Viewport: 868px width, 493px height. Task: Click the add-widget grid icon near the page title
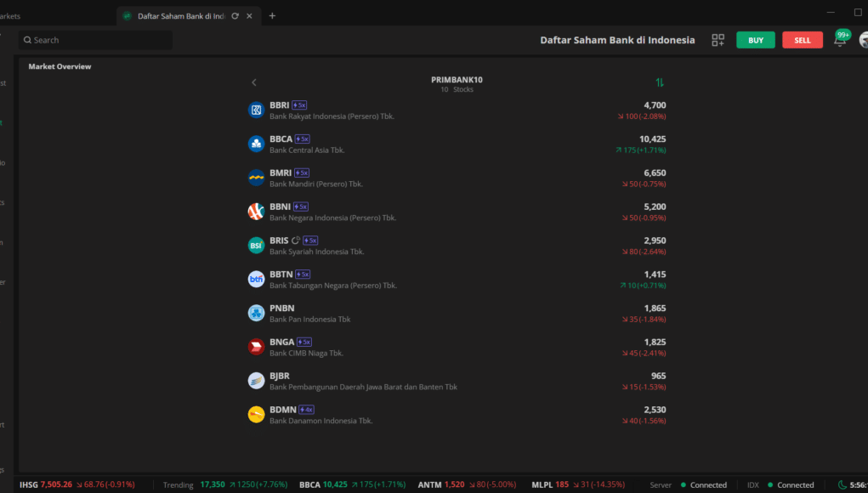pyautogui.click(x=718, y=39)
